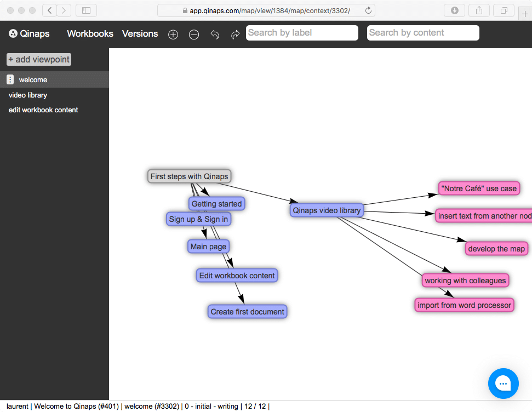Open the Safari share menu

(x=479, y=10)
